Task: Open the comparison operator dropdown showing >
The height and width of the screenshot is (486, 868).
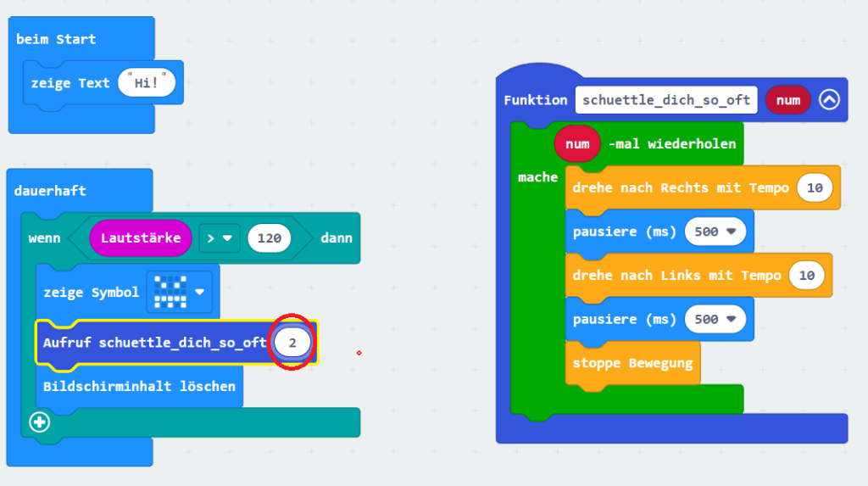Action: coord(220,238)
